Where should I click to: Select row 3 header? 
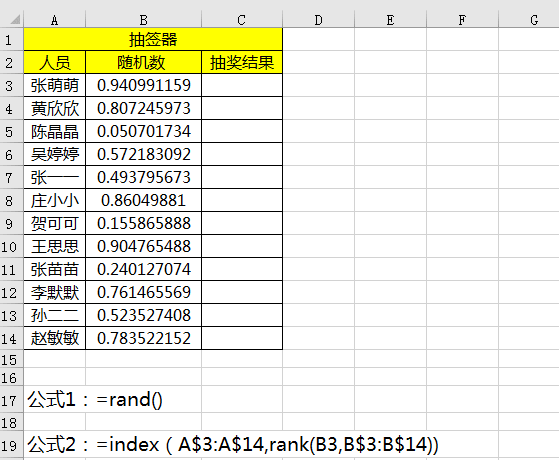tap(11, 85)
